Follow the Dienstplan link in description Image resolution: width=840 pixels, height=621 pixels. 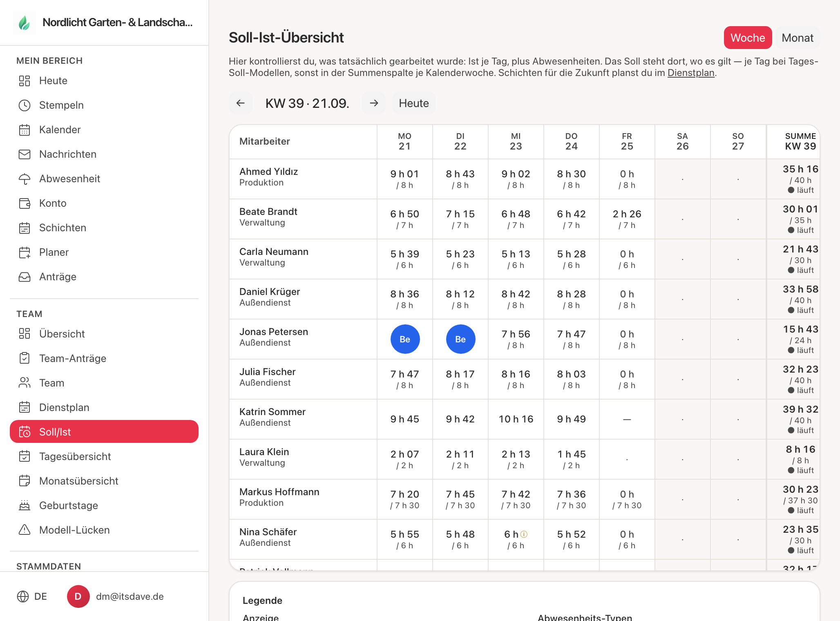tap(691, 73)
